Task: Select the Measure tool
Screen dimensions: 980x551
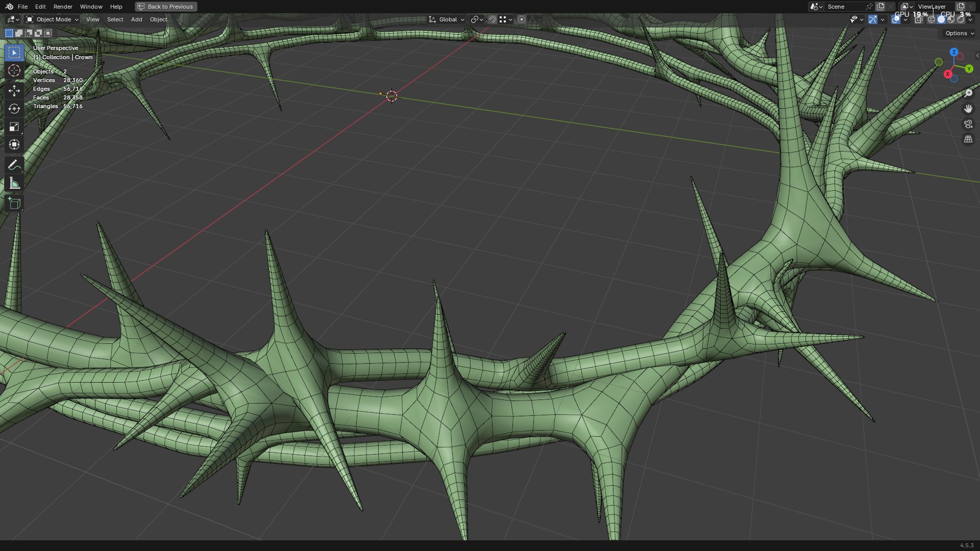Action: point(14,183)
